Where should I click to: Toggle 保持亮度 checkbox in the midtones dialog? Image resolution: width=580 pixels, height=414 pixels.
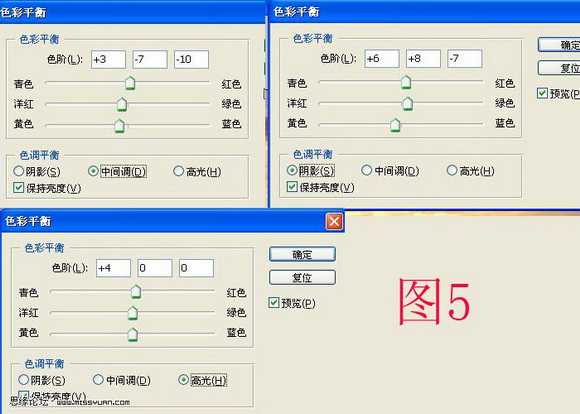click(18, 188)
